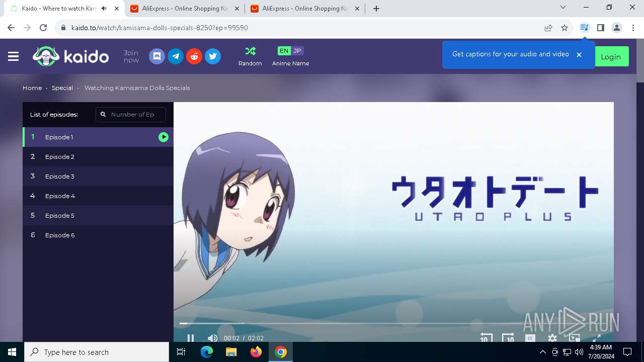Enter picture-in-picture mode
This screenshot has width=644, height=362.
pyautogui.click(x=575, y=338)
